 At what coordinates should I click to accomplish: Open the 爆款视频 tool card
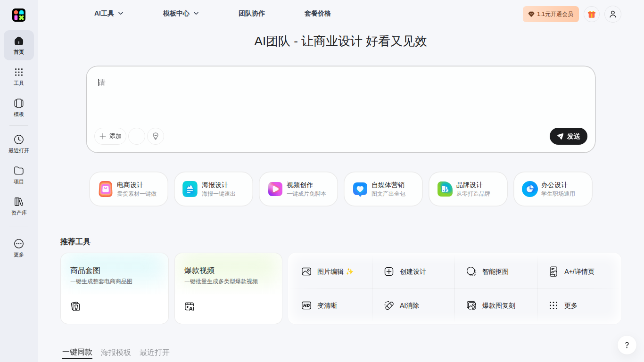(228, 288)
